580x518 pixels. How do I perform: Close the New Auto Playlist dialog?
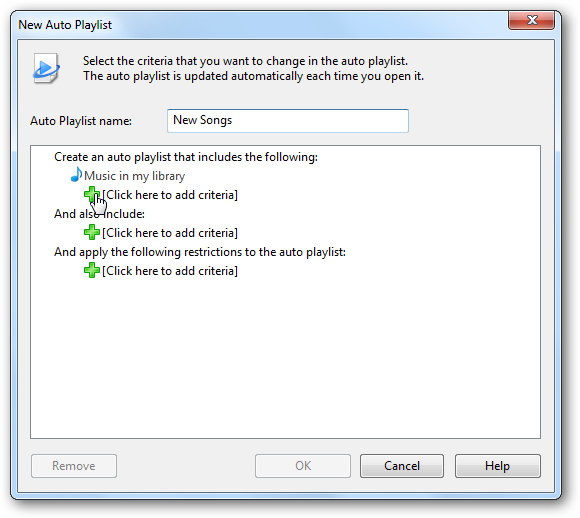(531, 20)
